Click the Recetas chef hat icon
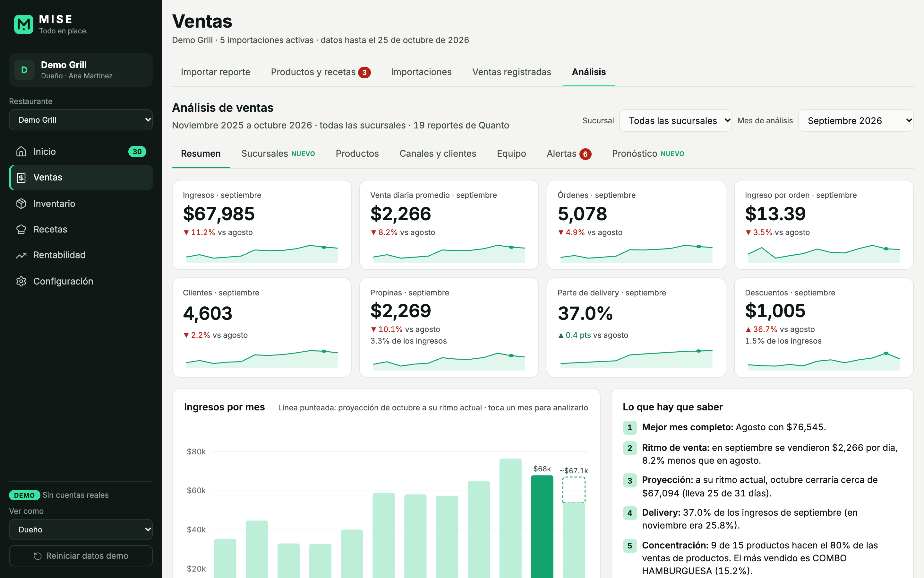Image resolution: width=924 pixels, height=578 pixels. pos(21,229)
